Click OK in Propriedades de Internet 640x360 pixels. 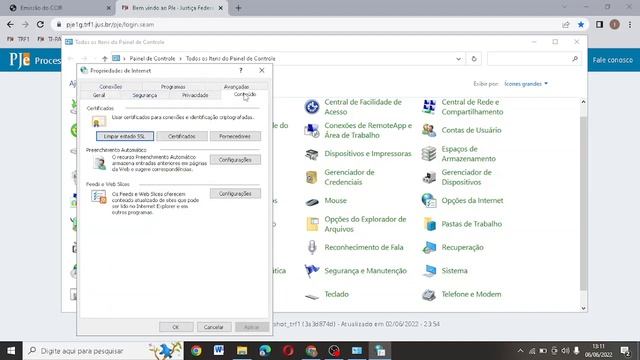click(x=176, y=327)
